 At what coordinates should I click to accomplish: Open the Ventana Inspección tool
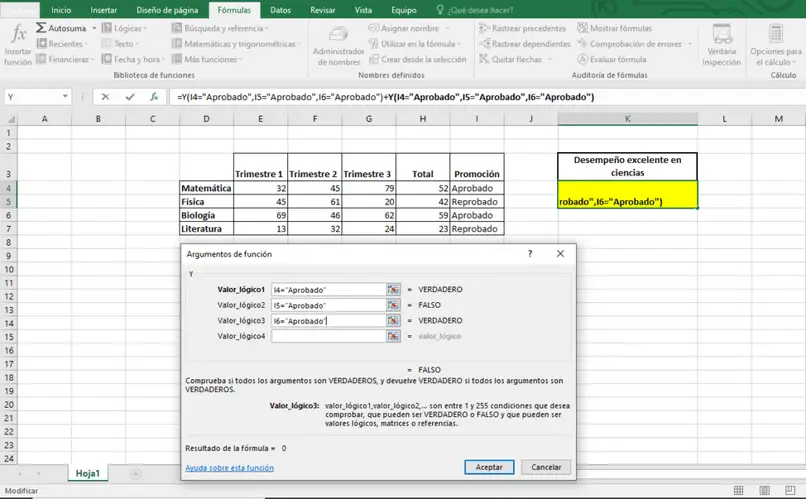(721, 43)
